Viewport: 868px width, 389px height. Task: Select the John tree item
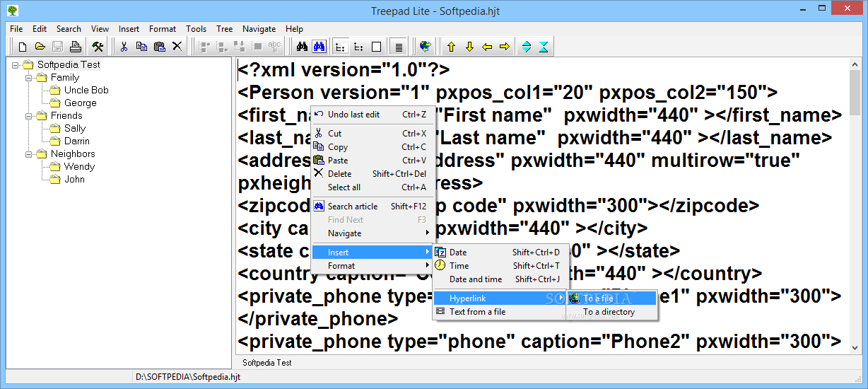pos(74,179)
